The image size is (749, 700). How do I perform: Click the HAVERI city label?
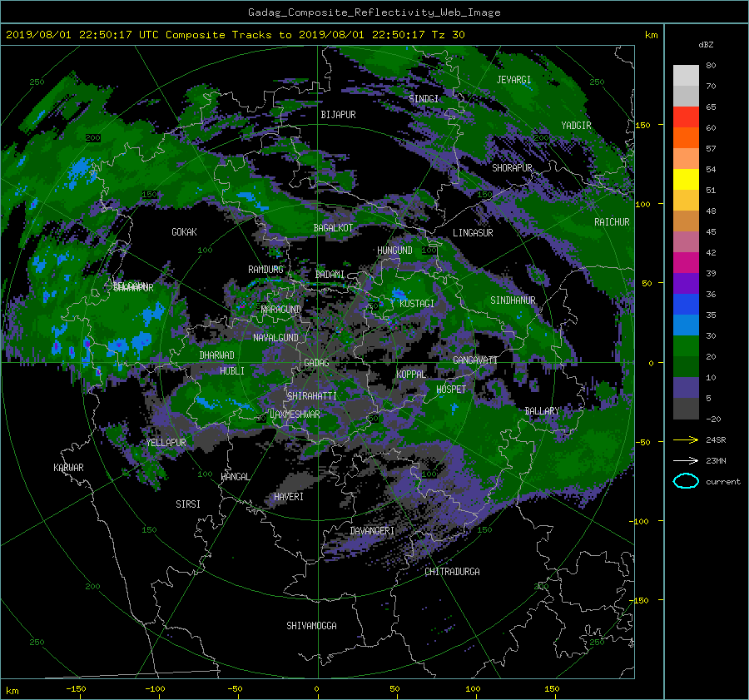click(289, 496)
